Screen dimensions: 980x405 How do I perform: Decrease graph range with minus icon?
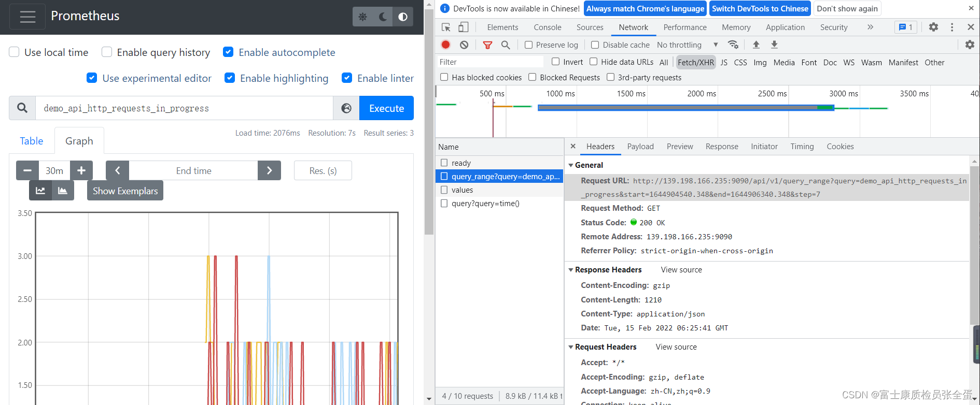pyautogui.click(x=27, y=170)
